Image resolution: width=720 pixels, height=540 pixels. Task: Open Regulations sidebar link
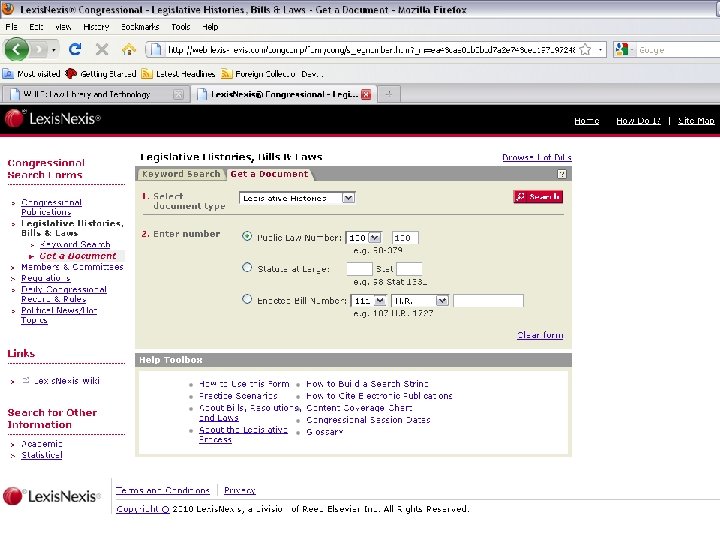click(46, 278)
